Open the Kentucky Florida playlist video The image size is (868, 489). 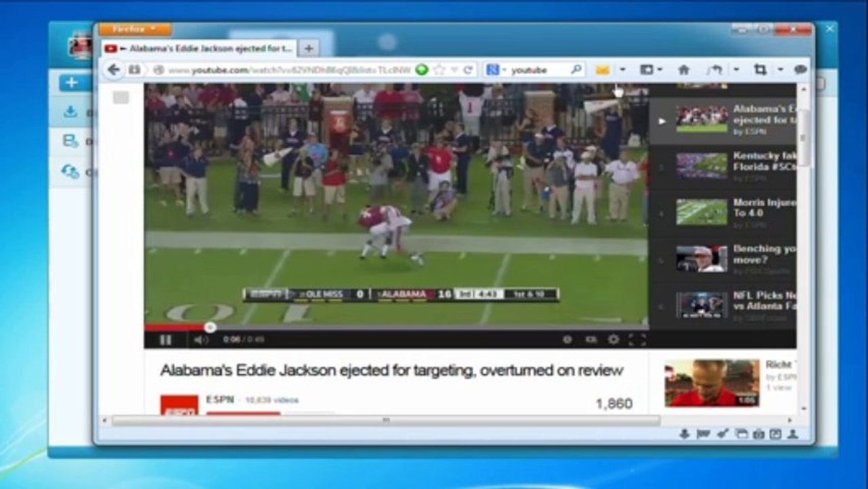722,166
